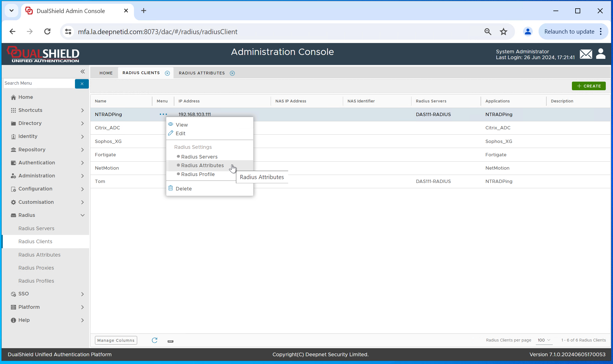Select Radius Profile in context menu
The width and height of the screenshot is (613, 364).
[198, 174]
